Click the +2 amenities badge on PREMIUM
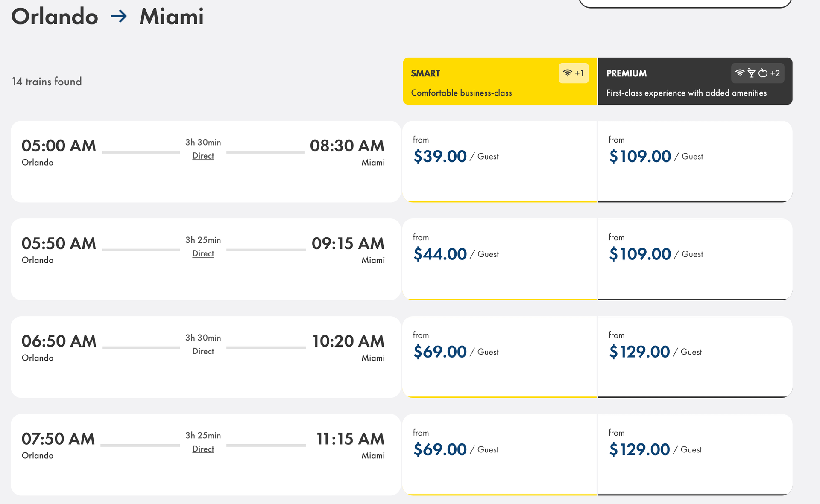This screenshot has height=504, width=820. 775,73
